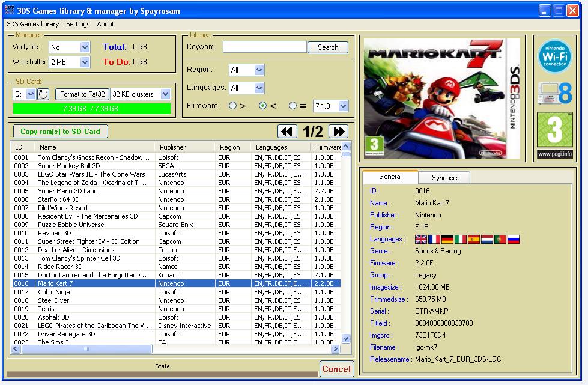This screenshot has width=588, height=385.
Task: Click the Italian flag in Languages
Action: point(461,239)
